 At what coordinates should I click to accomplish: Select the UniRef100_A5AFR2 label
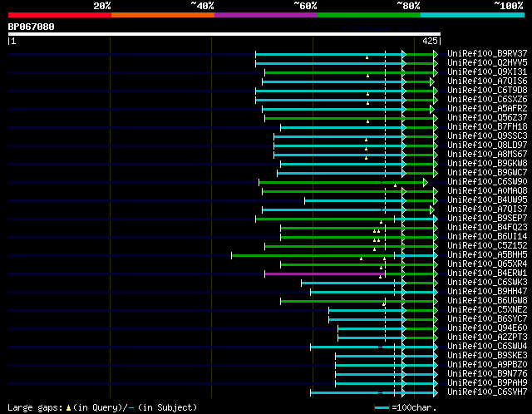[487, 108]
